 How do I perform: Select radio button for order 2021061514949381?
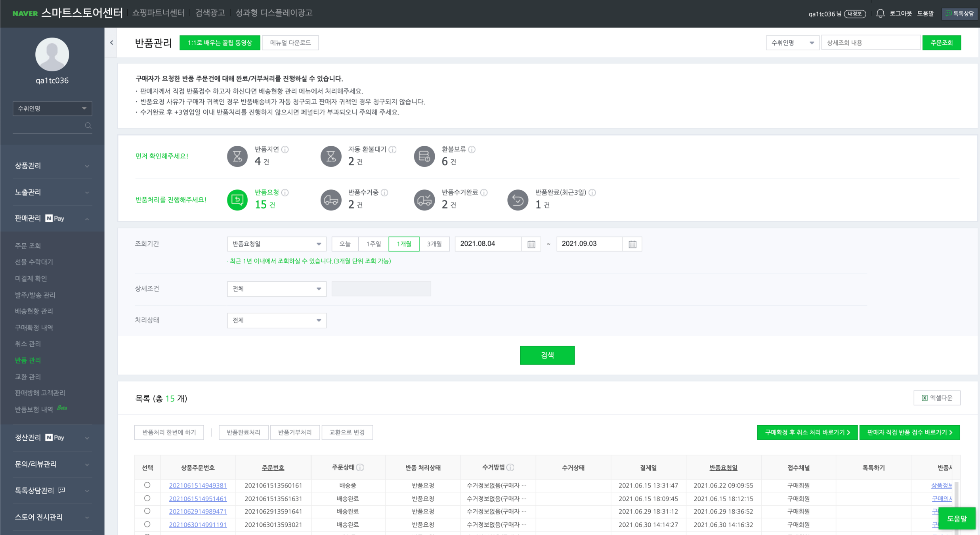147,485
